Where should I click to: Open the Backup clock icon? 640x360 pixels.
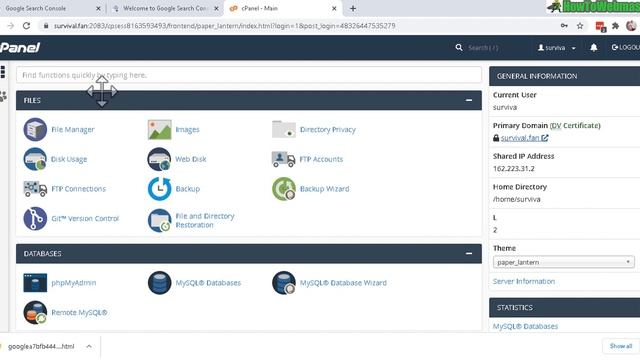coord(159,189)
